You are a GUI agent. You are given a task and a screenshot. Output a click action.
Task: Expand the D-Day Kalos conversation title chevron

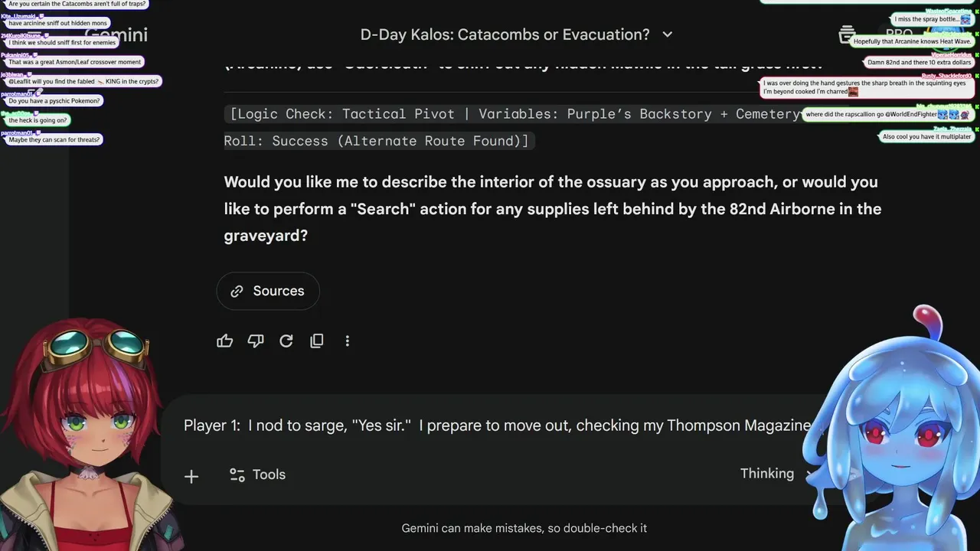coord(667,34)
